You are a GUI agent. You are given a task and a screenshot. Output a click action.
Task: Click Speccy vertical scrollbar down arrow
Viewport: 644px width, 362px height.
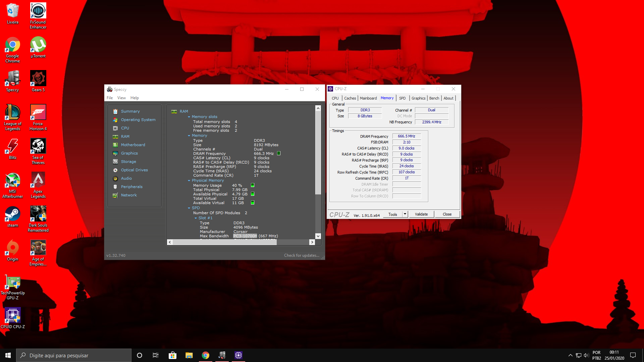click(318, 236)
